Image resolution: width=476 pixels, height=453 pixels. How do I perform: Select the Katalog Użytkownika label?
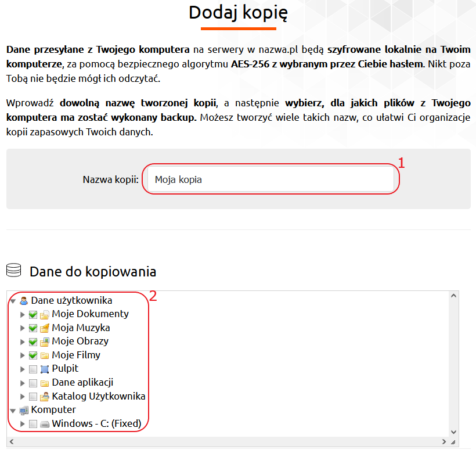(99, 396)
